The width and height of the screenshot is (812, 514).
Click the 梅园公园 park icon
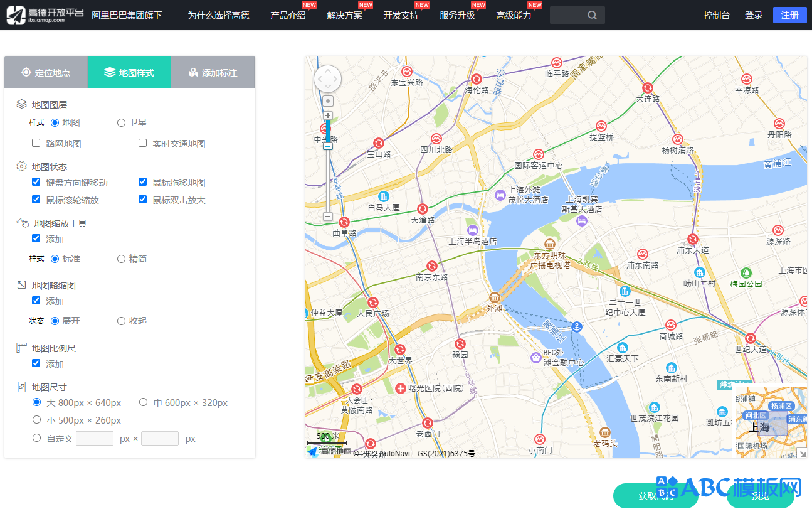point(746,273)
